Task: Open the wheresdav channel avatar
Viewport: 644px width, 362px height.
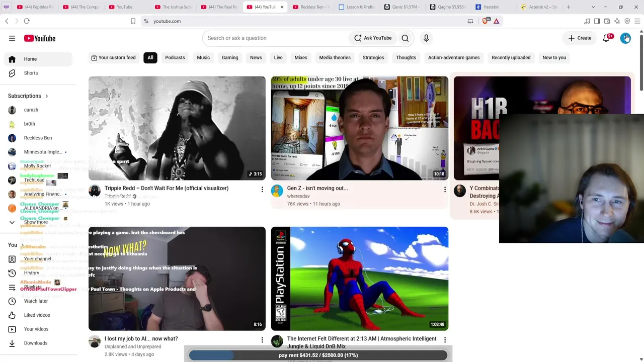Action: click(277, 191)
